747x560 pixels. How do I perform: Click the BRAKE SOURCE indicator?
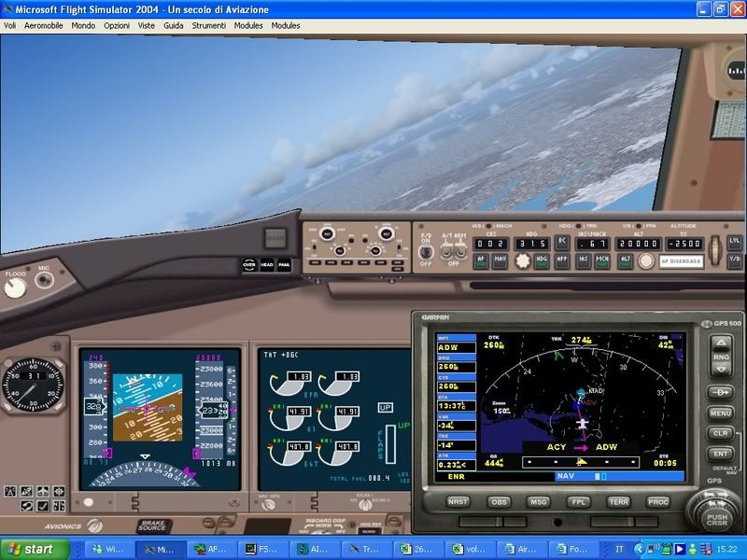tap(153, 525)
